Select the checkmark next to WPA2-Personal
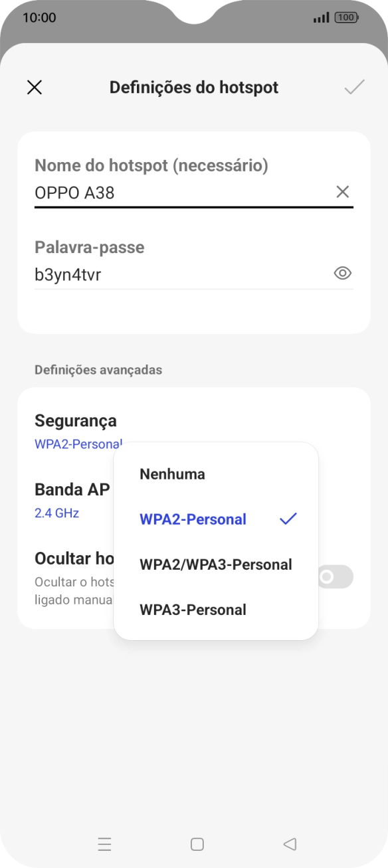Viewport: 388px width, 868px height. point(287,519)
